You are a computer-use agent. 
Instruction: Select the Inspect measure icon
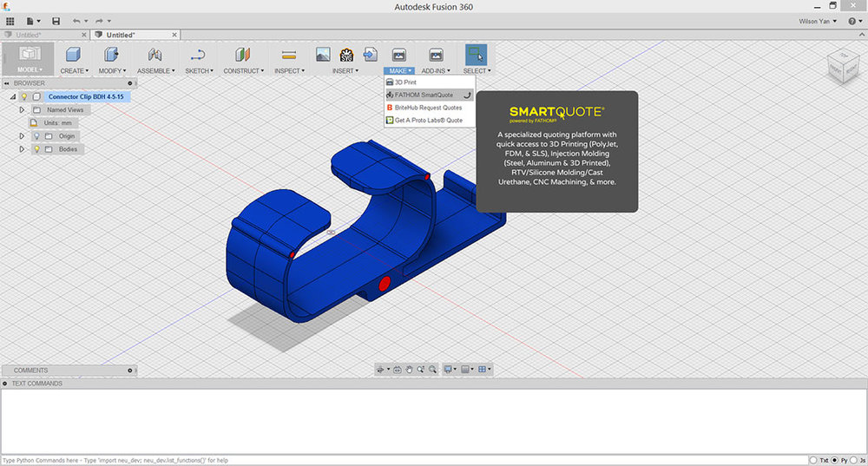[289, 55]
